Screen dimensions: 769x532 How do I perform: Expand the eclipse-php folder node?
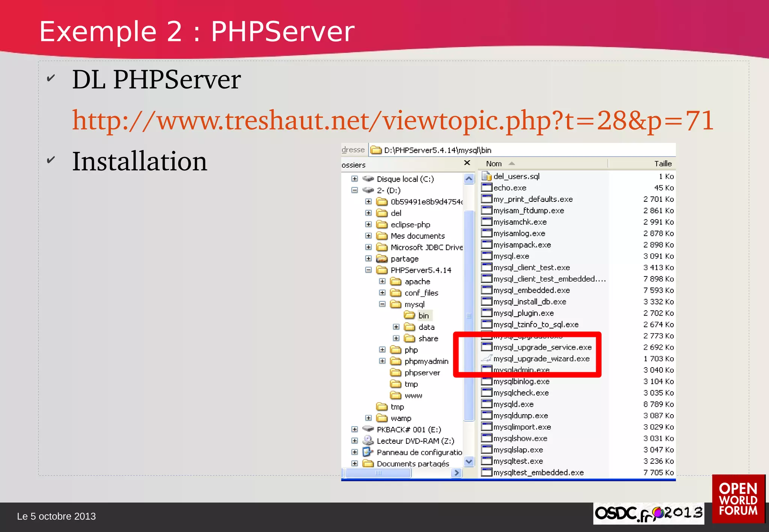(x=368, y=224)
